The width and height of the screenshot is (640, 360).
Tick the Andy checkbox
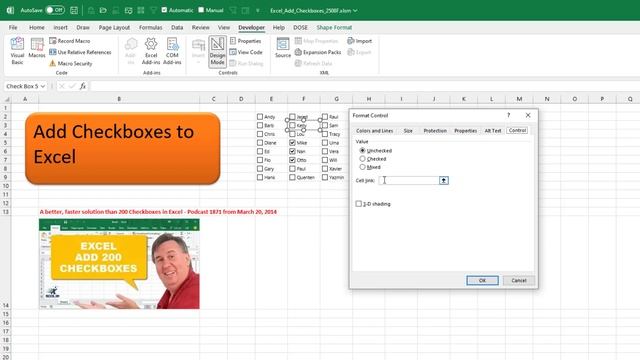pyautogui.click(x=260, y=117)
